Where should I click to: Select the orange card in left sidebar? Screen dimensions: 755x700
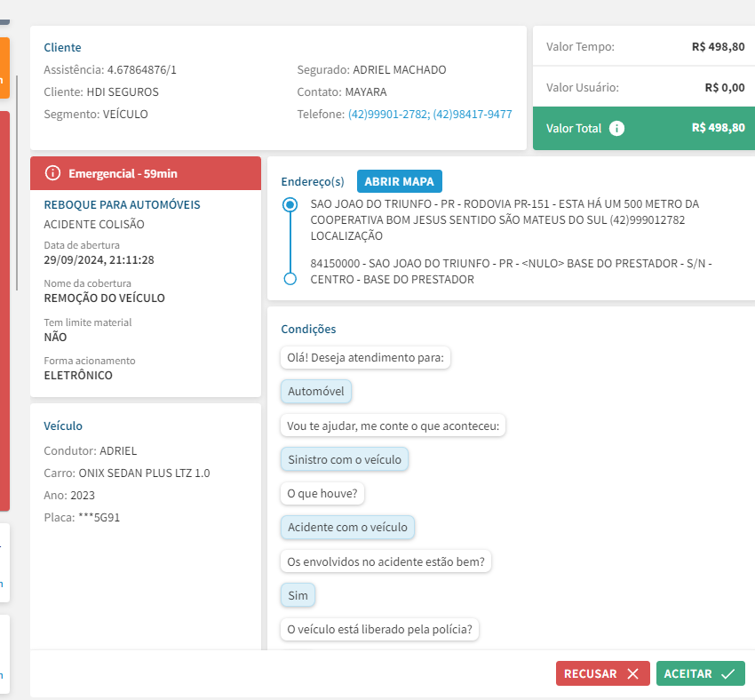[4, 68]
